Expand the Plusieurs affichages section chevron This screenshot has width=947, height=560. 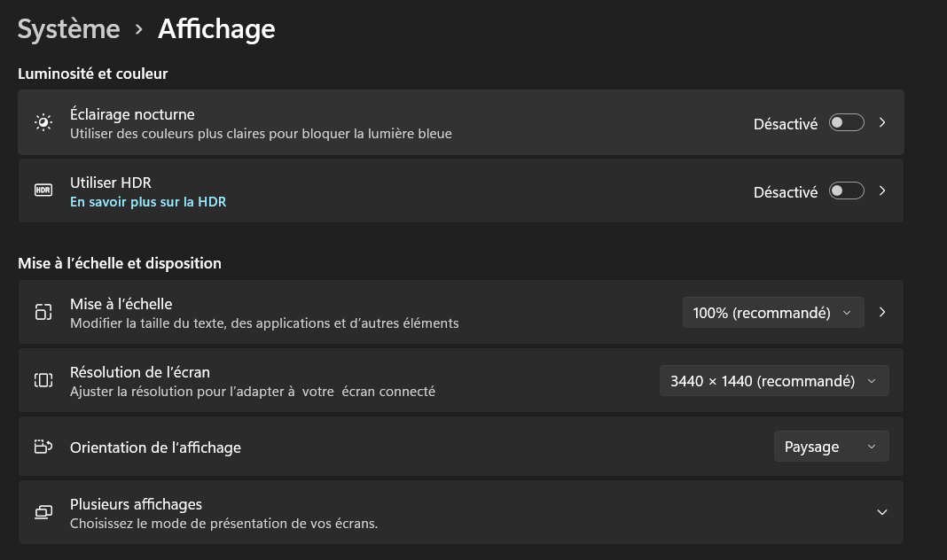881,512
